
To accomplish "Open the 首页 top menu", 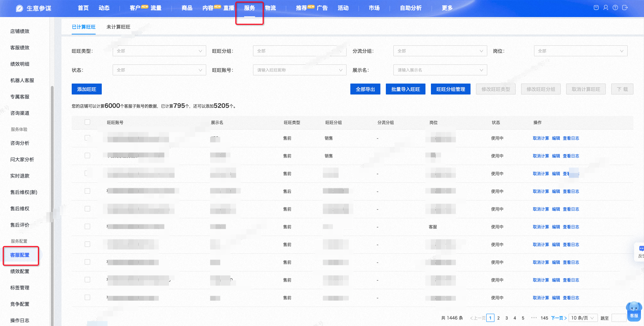I will (x=83, y=8).
